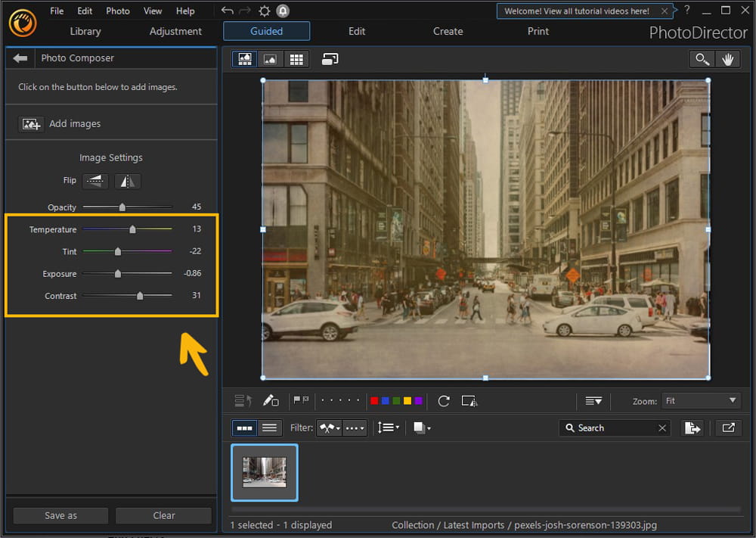Switch to grid-only view mode
Image resolution: width=756 pixels, height=538 pixels.
(296, 59)
